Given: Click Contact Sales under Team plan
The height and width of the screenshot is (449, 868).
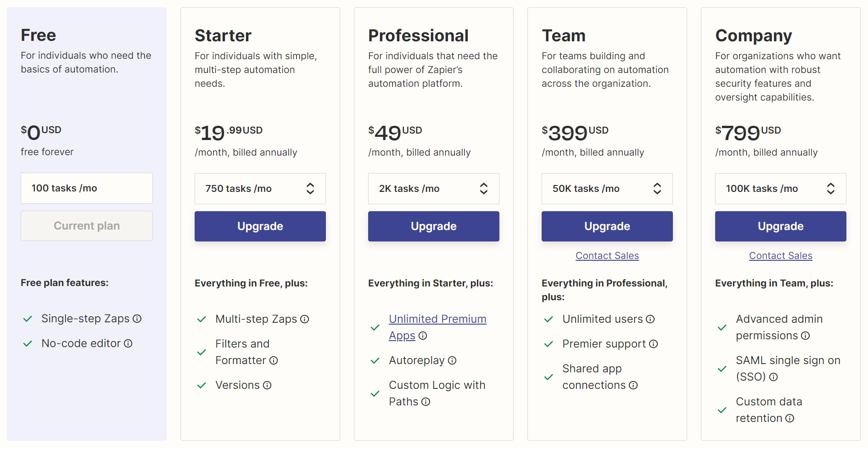Looking at the screenshot, I should [607, 256].
